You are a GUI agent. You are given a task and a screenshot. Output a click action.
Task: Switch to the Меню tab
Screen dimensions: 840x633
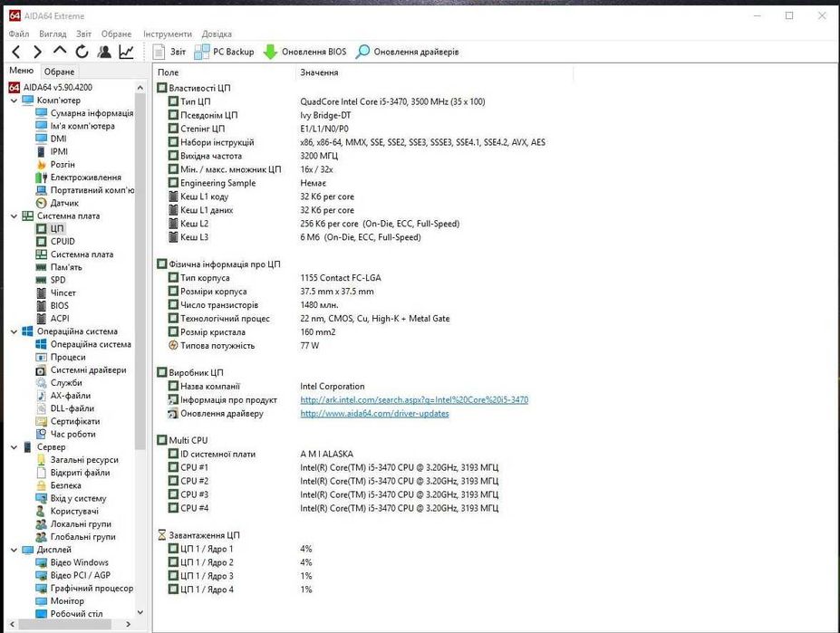click(x=22, y=71)
